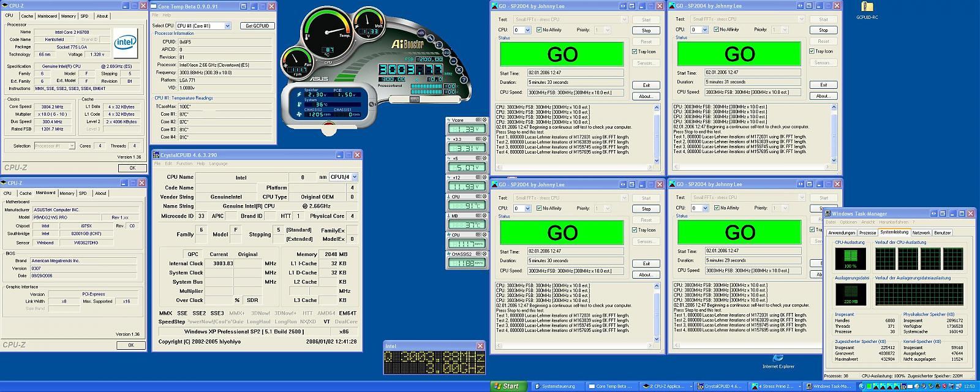Viewport: 980px width, 392px height.
Task: Click the TCaseMax 100C value in Core Temp
Action: coord(224,107)
